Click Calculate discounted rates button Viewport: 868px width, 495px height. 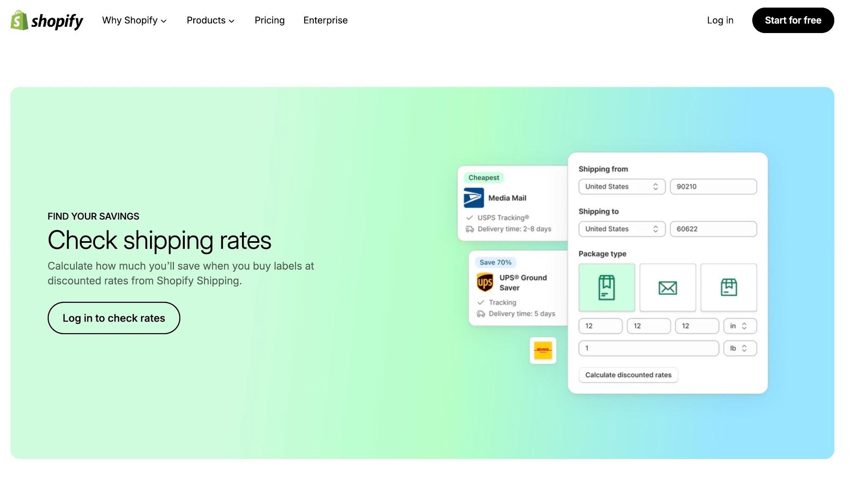coord(628,375)
